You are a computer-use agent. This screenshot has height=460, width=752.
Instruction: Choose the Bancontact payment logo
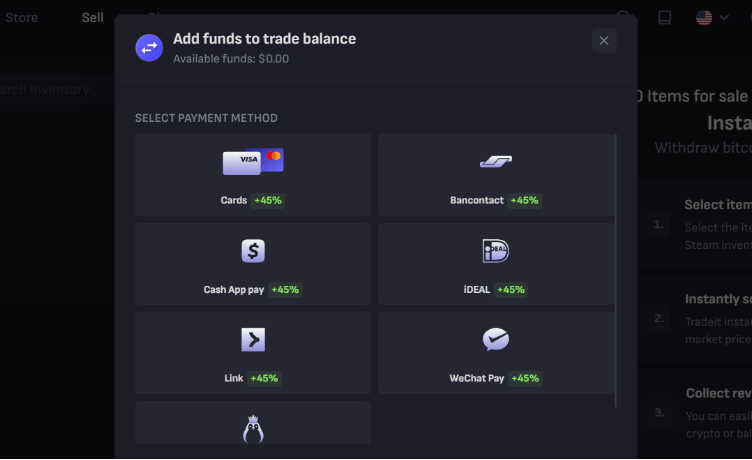click(x=496, y=161)
